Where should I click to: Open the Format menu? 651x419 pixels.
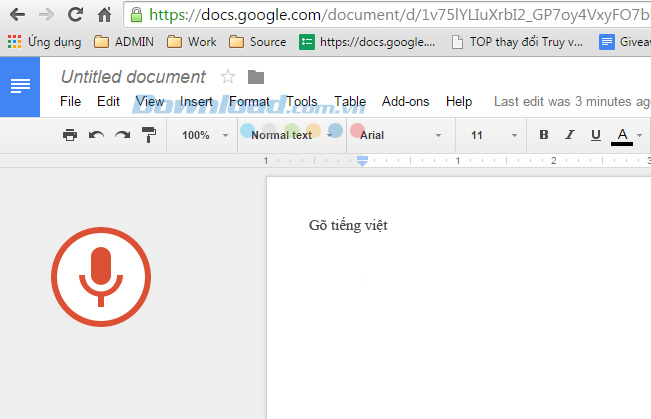pos(249,101)
